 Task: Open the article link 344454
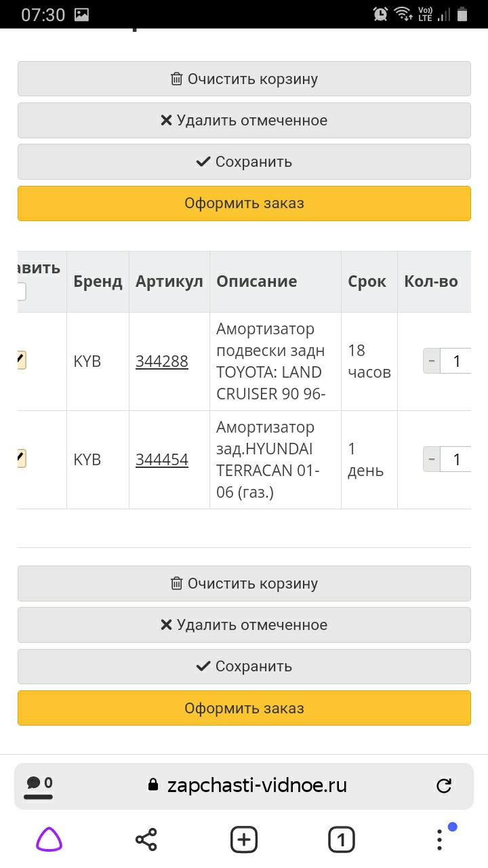pyautogui.click(x=163, y=459)
